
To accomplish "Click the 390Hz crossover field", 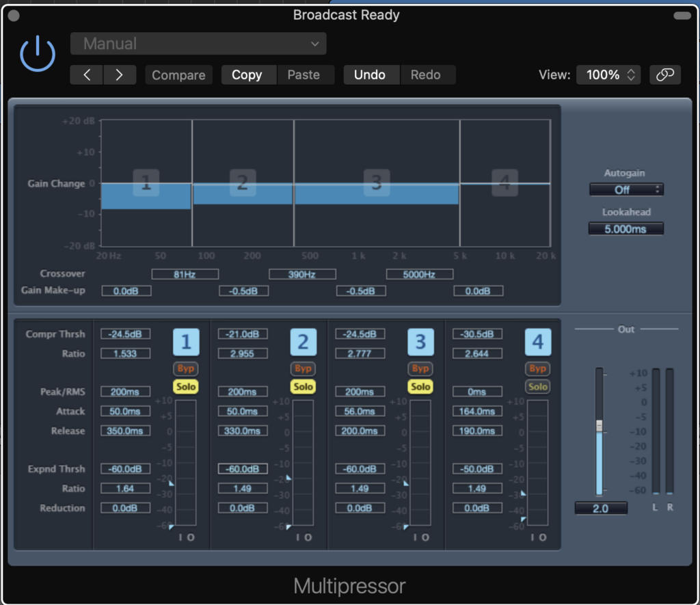I will click(302, 274).
